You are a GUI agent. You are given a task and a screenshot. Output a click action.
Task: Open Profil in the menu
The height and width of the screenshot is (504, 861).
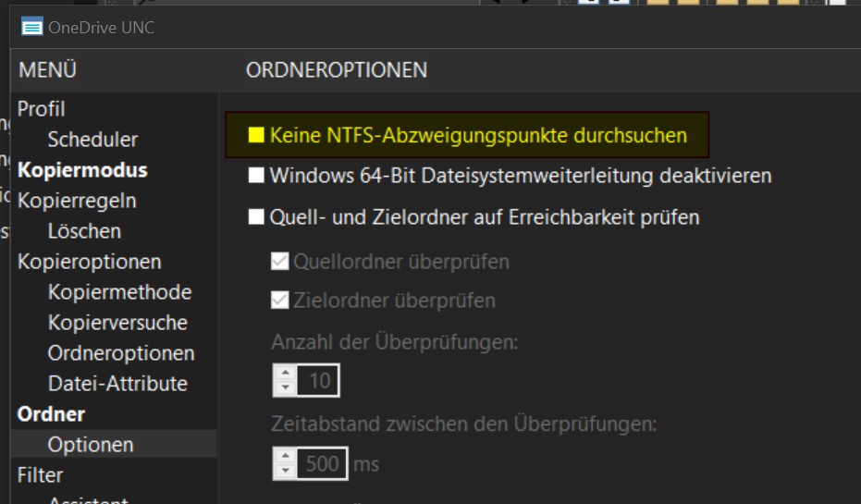pos(42,109)
